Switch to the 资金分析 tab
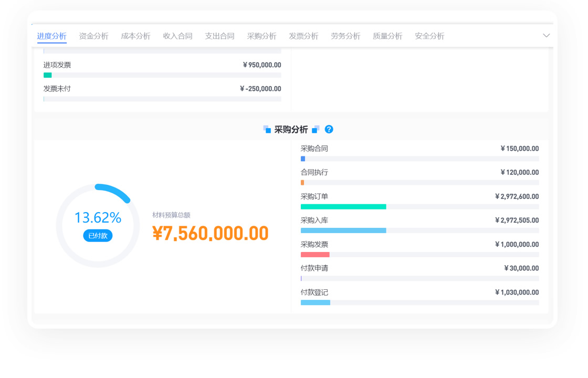The width and height of the screenshot is (588, 378). pos(93,36)
